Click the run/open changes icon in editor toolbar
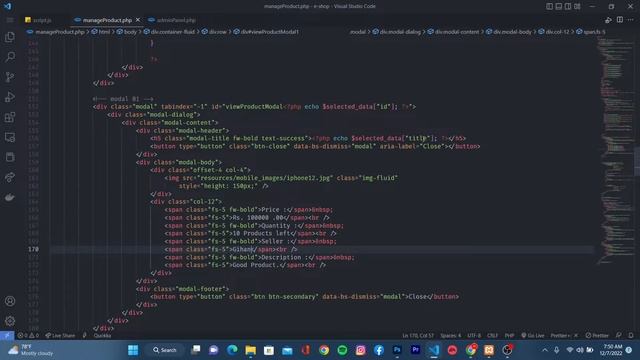This screenshot has height=360, width=640. (608, 20)
